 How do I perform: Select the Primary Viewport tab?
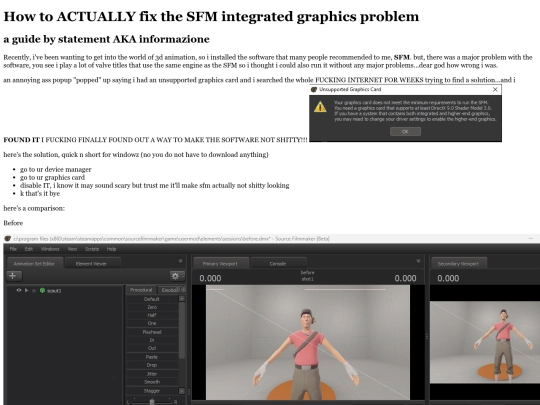click(x=220, y=263)
